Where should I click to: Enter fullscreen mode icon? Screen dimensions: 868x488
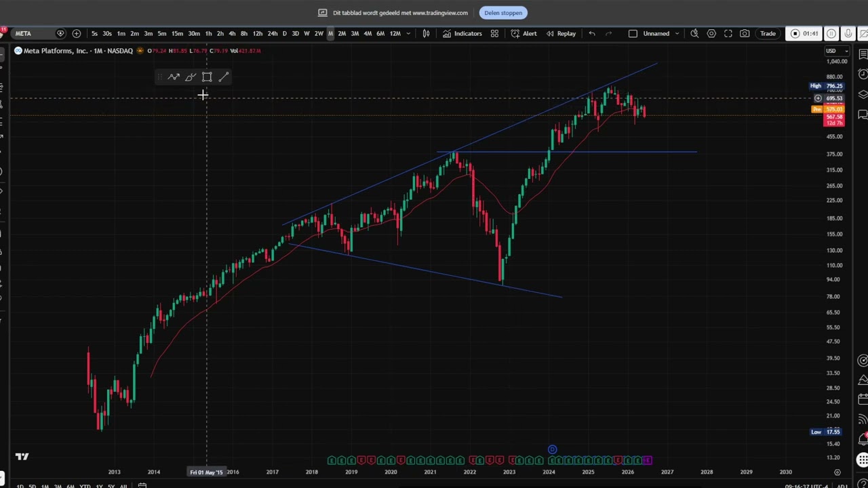point(728,33)
